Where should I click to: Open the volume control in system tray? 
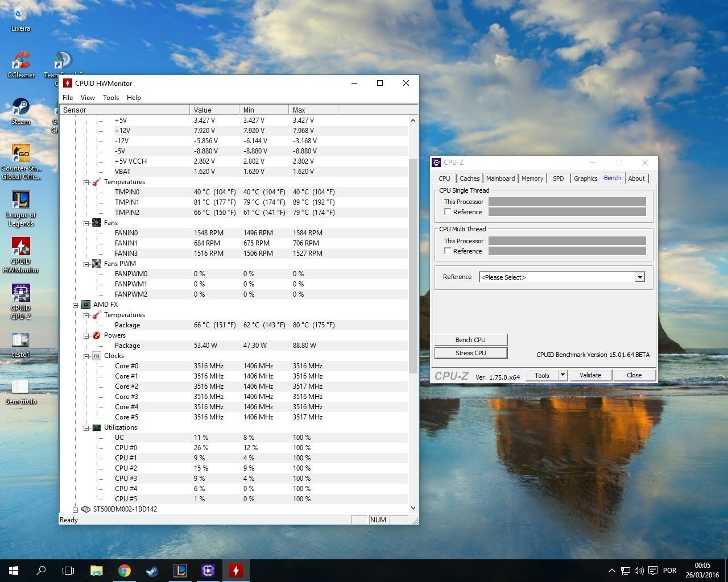point(639,571)
